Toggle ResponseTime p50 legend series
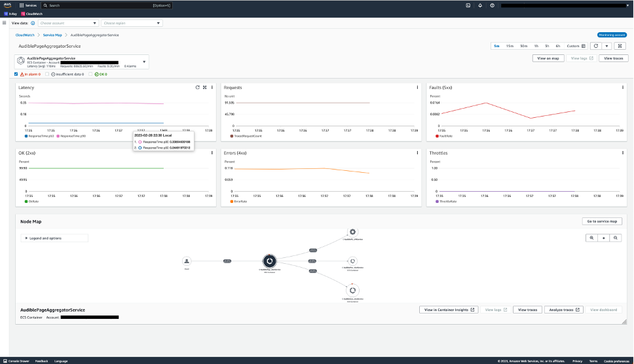634x364 pixels. (x=39, y=136)
